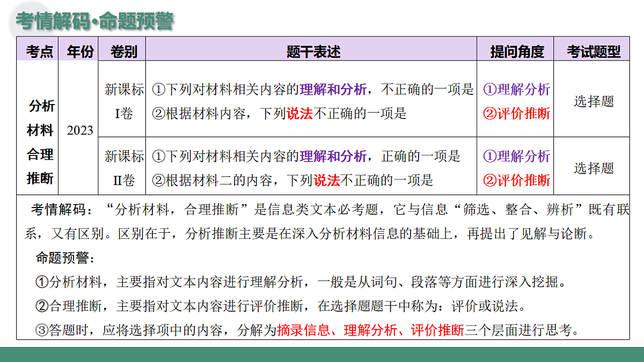This screenshot has width=644, height=362.
Task: Click ①理解分析 in the 新课标I卷 row
Action: tap(516, 90)
